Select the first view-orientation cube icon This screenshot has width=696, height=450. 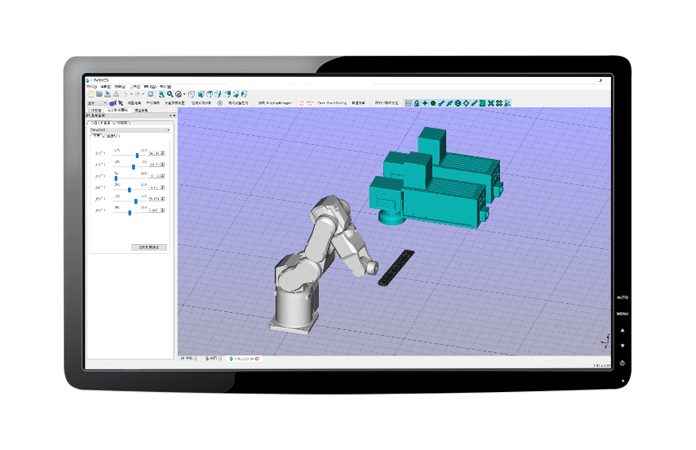click(201, 94)
